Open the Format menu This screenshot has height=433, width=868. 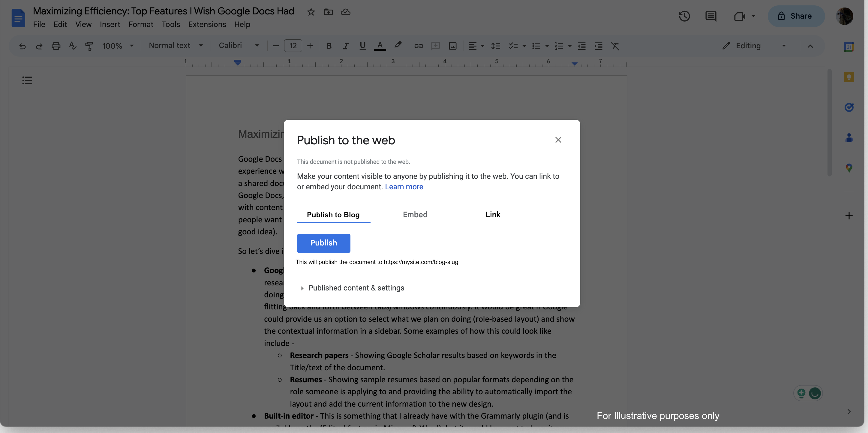[x=141, y=25]
